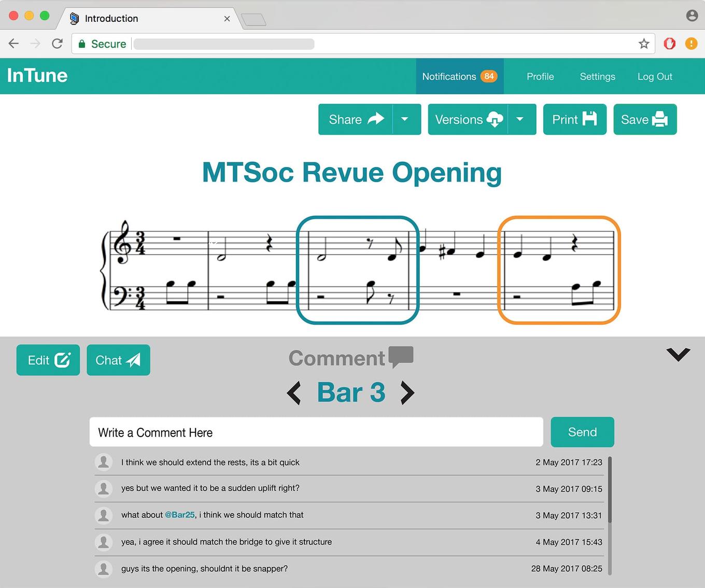Focus the Write a Comment Here field
705x588 pixels.
click(316, 432)
